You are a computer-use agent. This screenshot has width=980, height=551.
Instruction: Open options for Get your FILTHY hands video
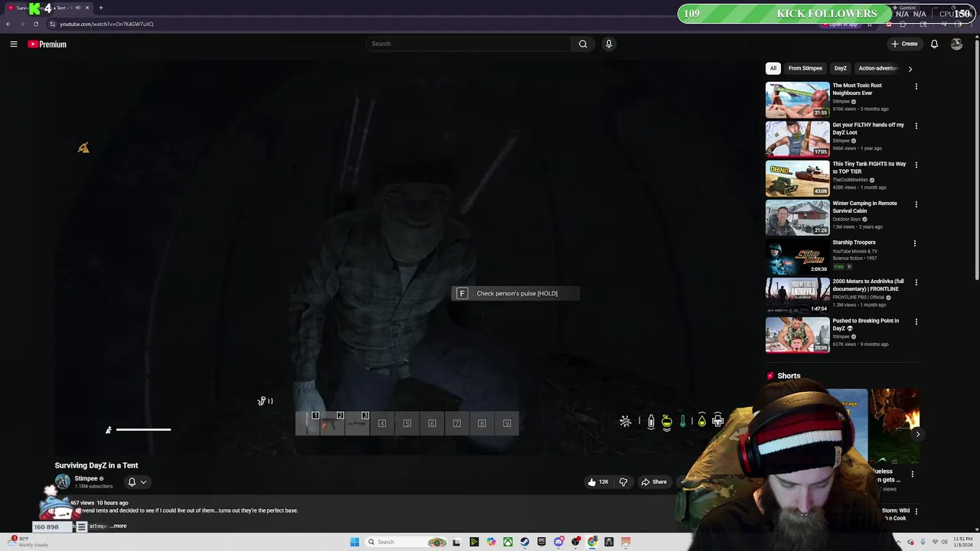916,126
